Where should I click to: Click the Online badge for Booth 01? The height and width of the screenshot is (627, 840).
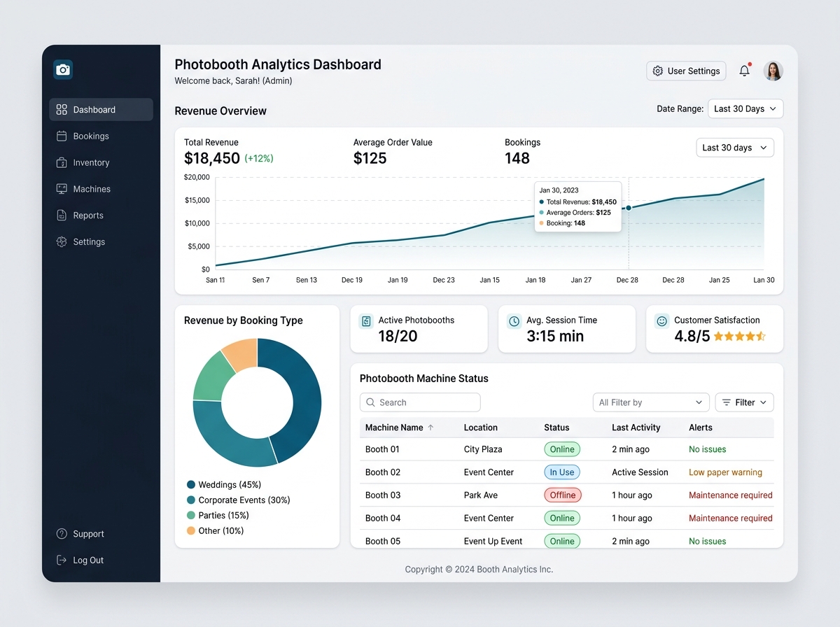click(562, 449)
